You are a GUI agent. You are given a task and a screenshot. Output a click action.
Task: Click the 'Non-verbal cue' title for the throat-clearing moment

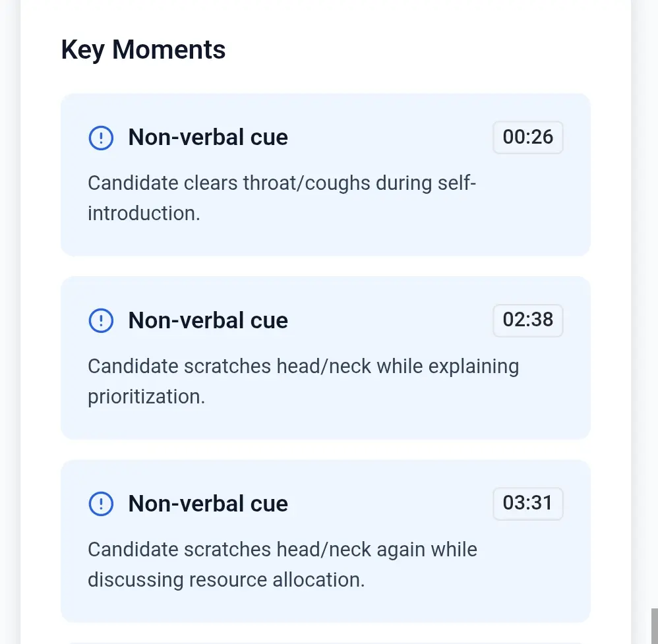pyautogui.click(x=208, y=138)
